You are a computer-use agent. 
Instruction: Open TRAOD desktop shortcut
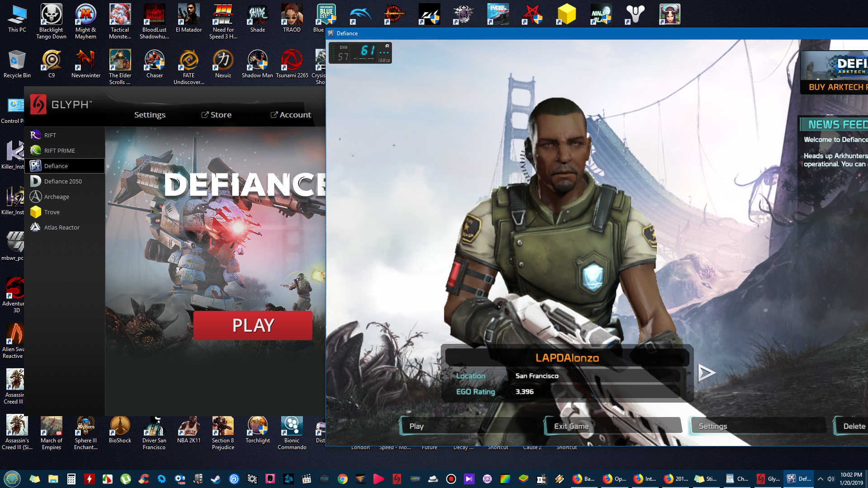pos(292,19)
